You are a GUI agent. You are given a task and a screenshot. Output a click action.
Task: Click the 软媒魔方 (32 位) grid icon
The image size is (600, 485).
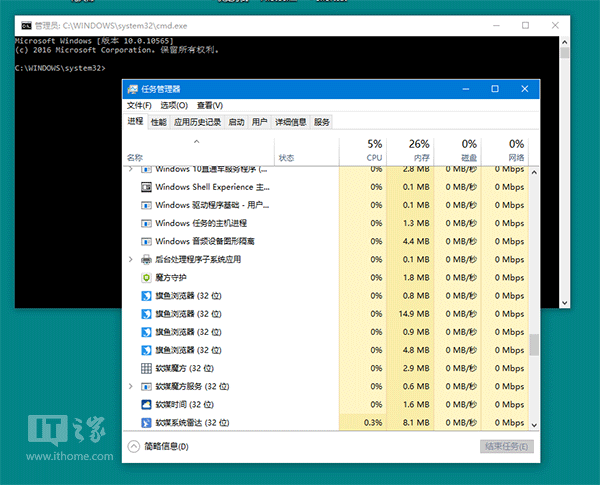point(146,368)
